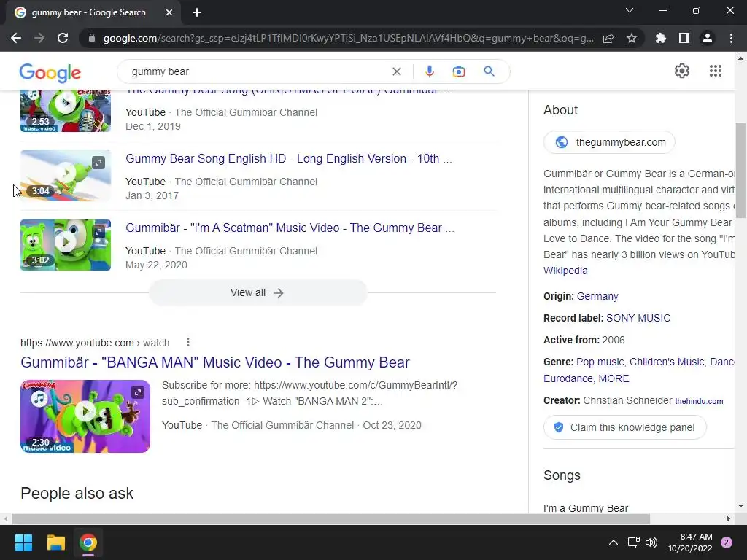Show hidden system tray icons
Image resolution: width=747 pixels, height=560 pixels.
pyautogui.click(x=614, y=542)
